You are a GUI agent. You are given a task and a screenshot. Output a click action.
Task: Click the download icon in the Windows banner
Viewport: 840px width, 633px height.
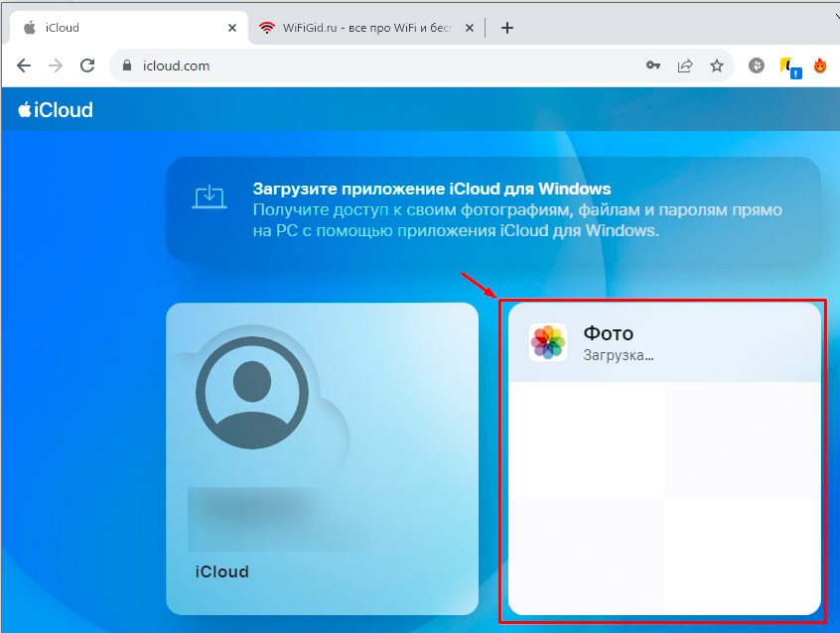pos(210,197)
